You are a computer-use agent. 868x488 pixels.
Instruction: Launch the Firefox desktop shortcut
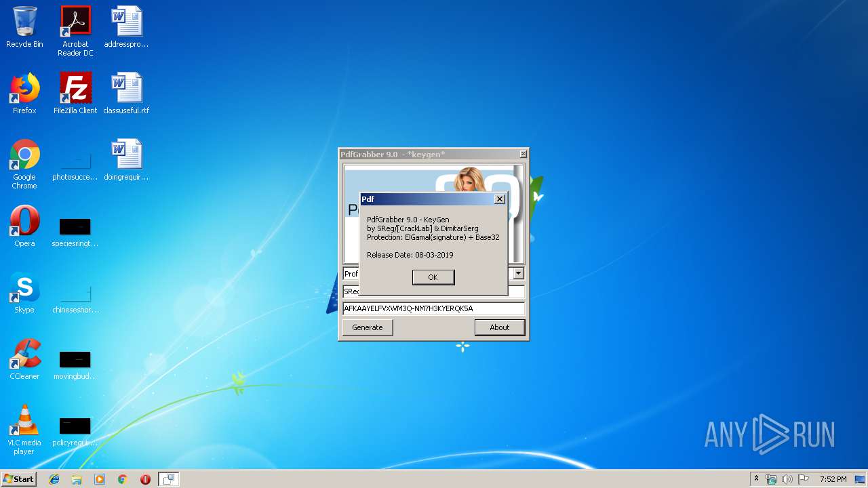[24, 94]
